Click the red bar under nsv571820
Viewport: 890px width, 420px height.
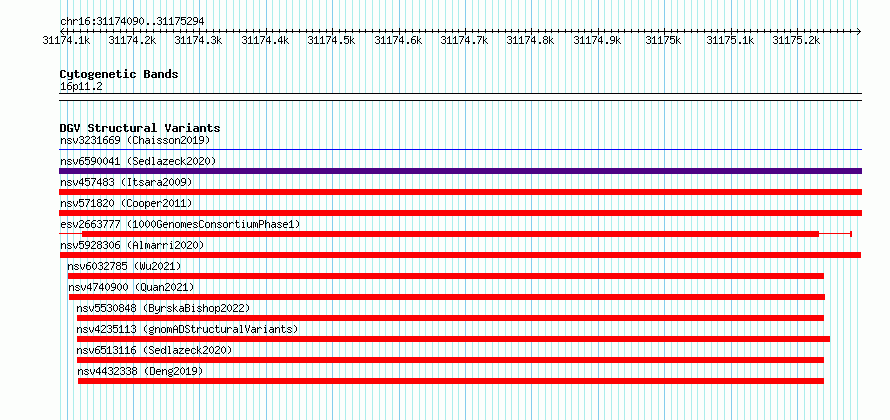point(460,213)
